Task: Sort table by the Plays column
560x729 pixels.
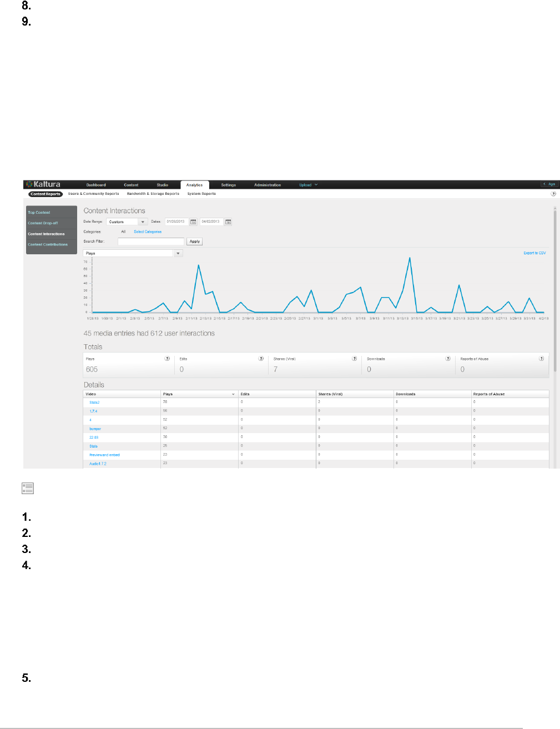Action: (199, 394)
